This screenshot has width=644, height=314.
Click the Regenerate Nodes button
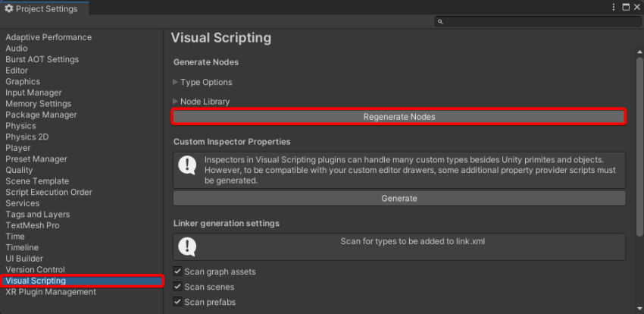coord(399,117)
